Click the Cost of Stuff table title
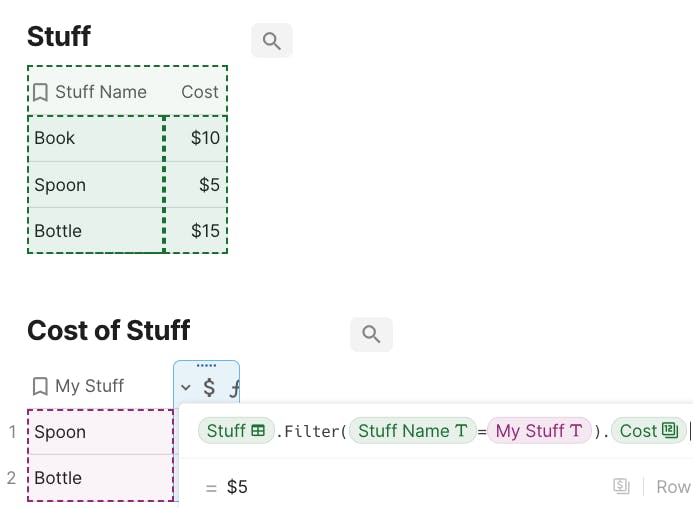The image size is (693, 508). tap(108, 331)
